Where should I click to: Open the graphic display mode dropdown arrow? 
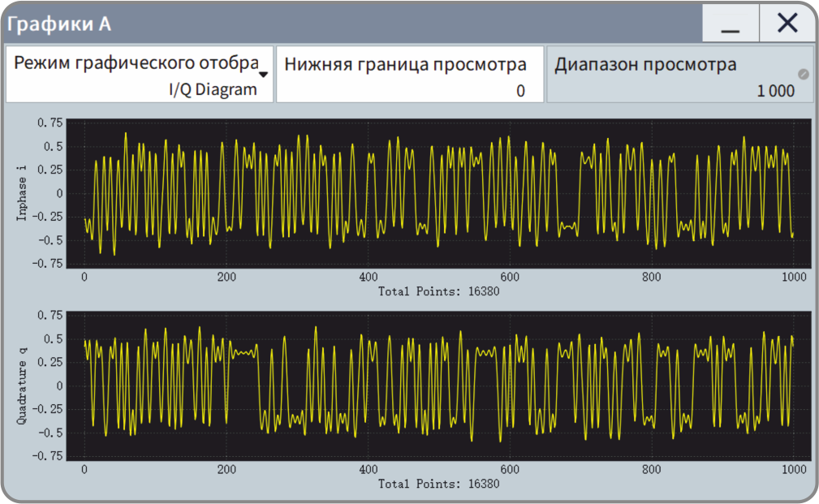coord(263,75)
